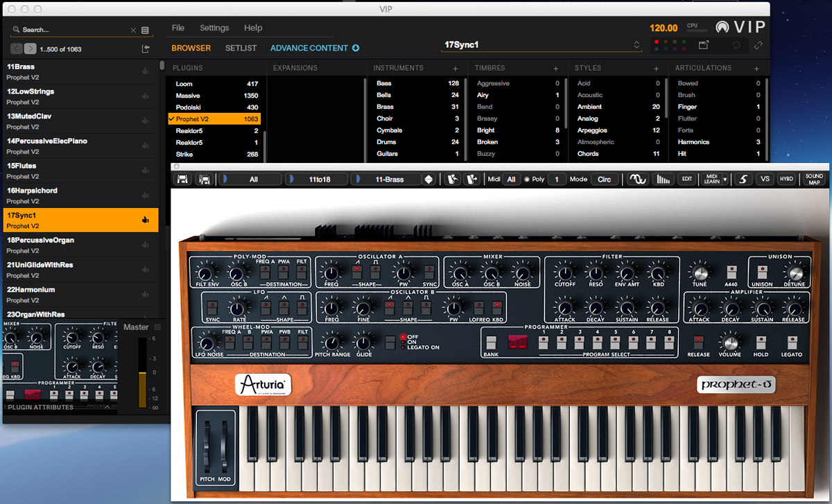Switch to the BROWSER tab
This screenshot has height=504, width=832.
pyautogui.click(x=191, y=49)
